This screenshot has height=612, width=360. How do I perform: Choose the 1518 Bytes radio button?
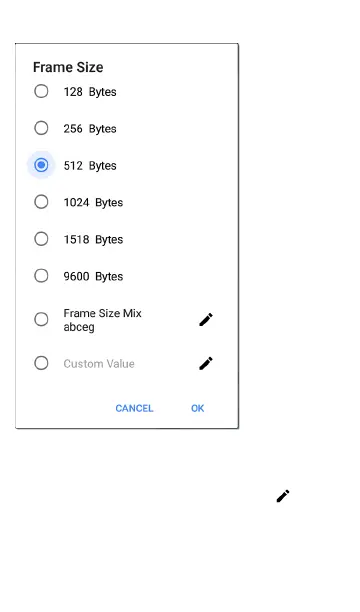point(41,239)
